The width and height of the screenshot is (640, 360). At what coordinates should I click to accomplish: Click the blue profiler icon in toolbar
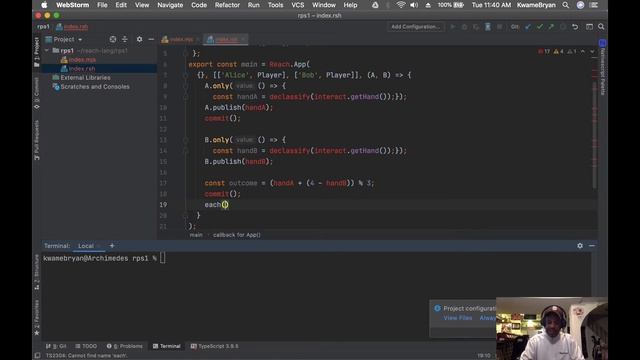(x=488, y=27)
